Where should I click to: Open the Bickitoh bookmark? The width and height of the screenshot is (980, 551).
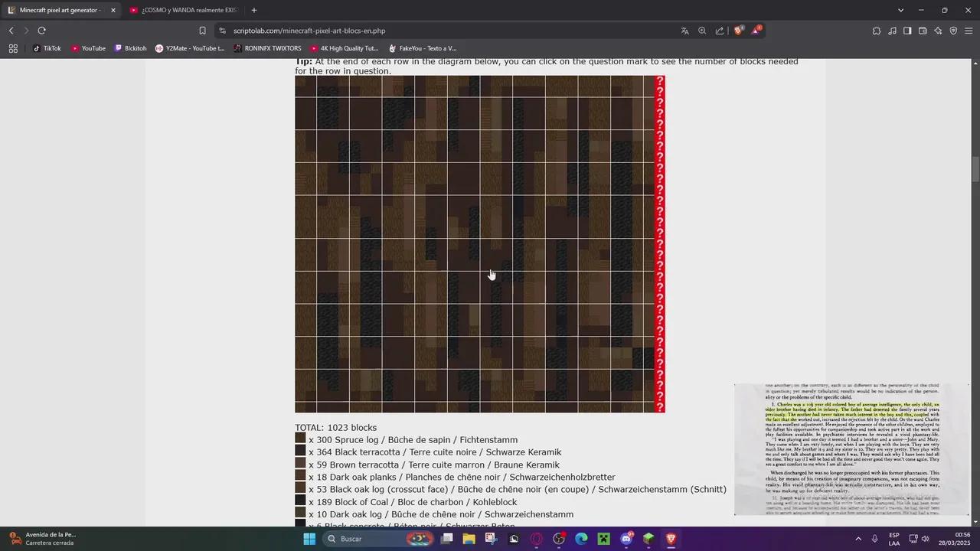(130, 48)
